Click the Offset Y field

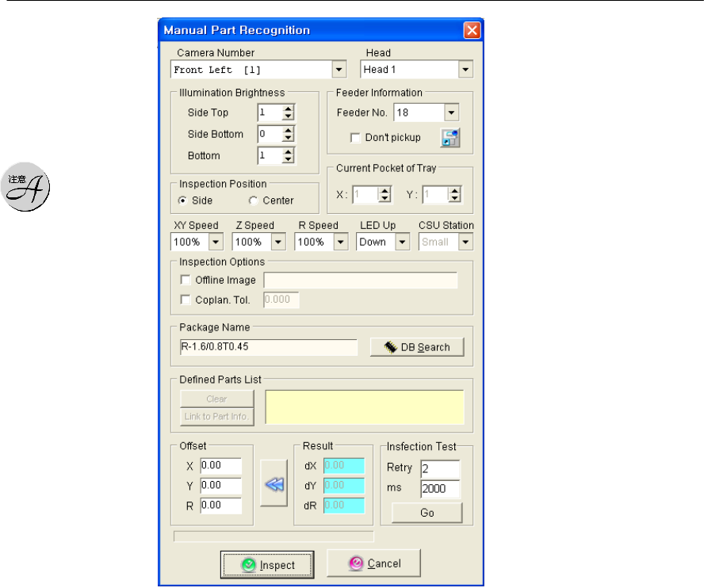tap(221, 485)
